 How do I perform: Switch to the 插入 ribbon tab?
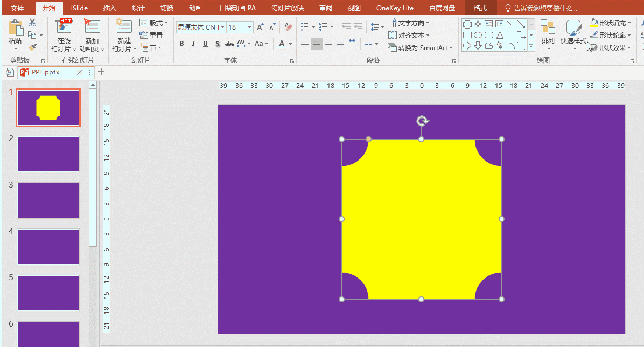[x=109, y=8]
